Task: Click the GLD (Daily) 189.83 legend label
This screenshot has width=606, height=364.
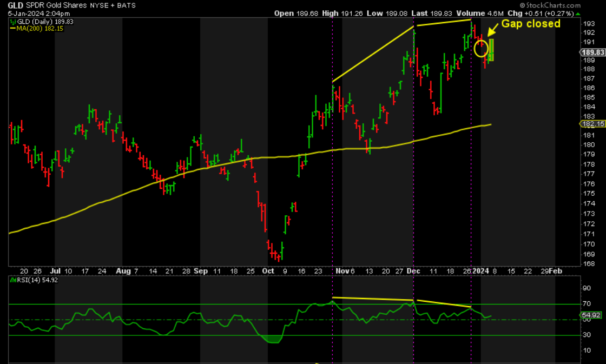Action: 45,22
